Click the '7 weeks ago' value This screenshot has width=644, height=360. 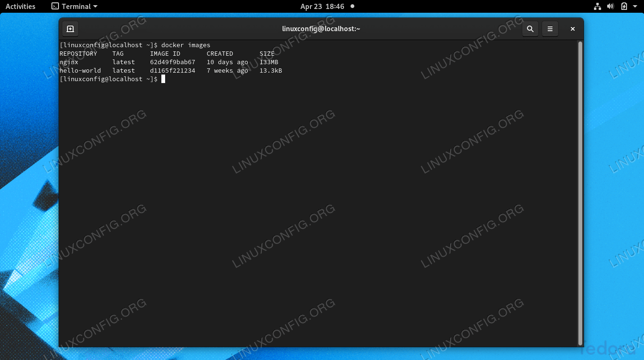click(x=227, y=71)
